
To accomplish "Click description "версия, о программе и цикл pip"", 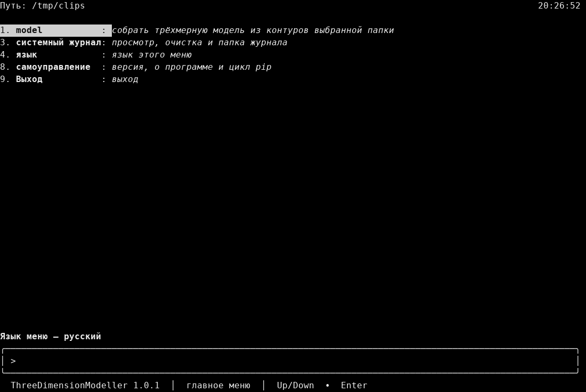I will [192, 67].
